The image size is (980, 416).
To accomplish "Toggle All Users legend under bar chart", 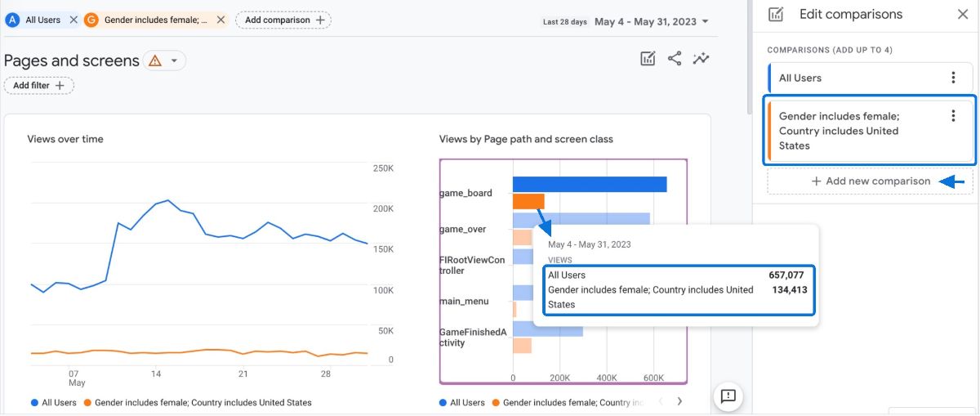I will [x=462, y=403].
